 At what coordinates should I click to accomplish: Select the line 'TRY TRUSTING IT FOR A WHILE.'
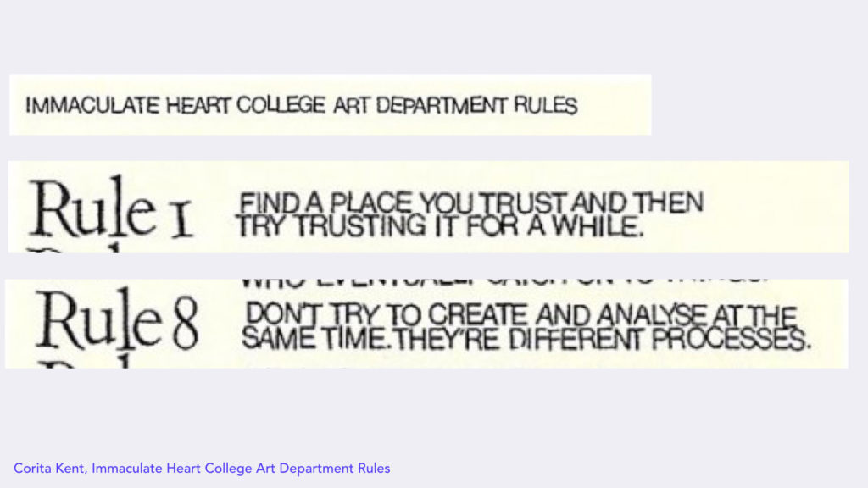(x=440, y=225)
